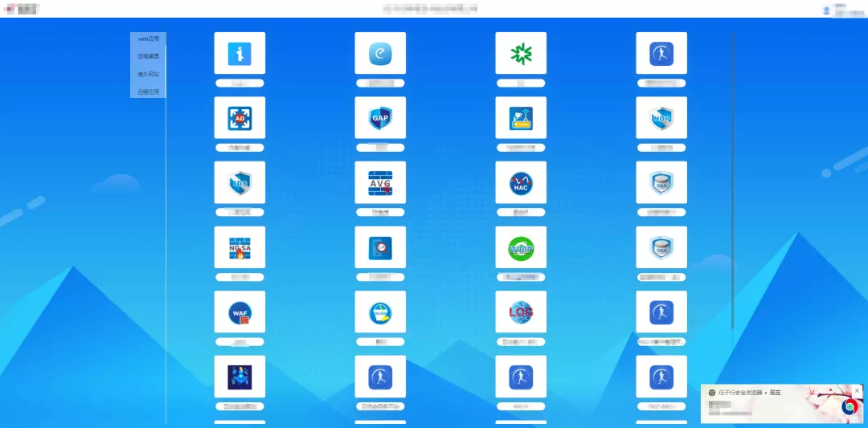The height and width of the screenshot is (428, 868).
Task: Open user account avatar at top right
Action: point(826,10)
